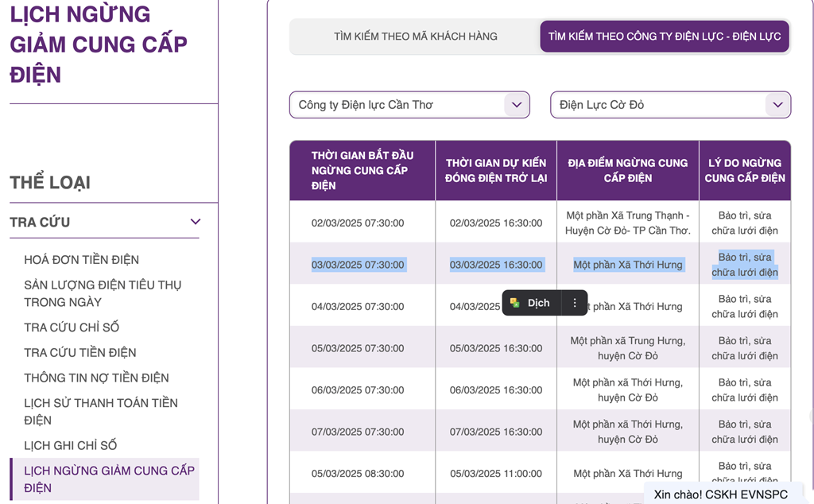Switch to Tìm kiếm theo mã khách hàng tab
This screenshot has height=504, width=814.
click(x=415, y=37)
